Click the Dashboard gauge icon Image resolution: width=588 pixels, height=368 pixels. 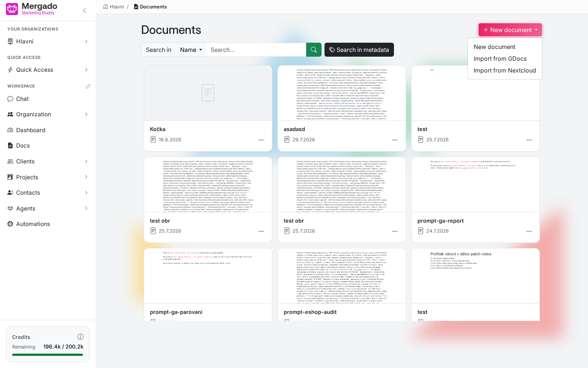click(x=10, y=130)
